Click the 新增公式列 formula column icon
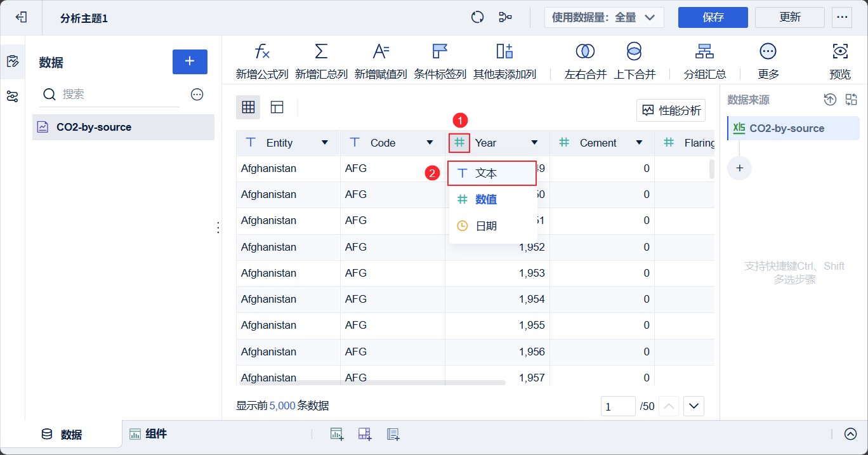The width and height of the screenshot is (868, 455). point(261,52)
